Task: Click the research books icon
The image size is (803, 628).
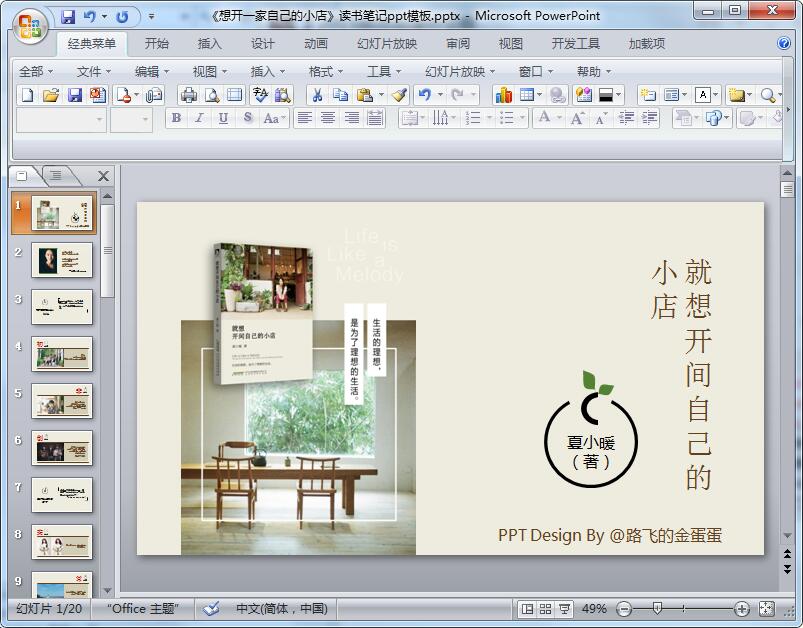Action: (x=282, y=95)
